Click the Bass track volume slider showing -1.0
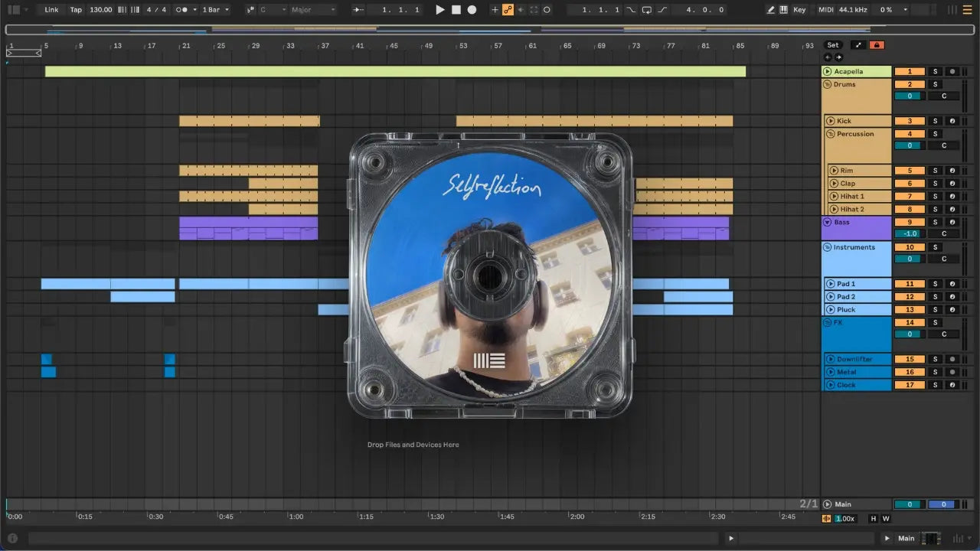 click(910, 234)
